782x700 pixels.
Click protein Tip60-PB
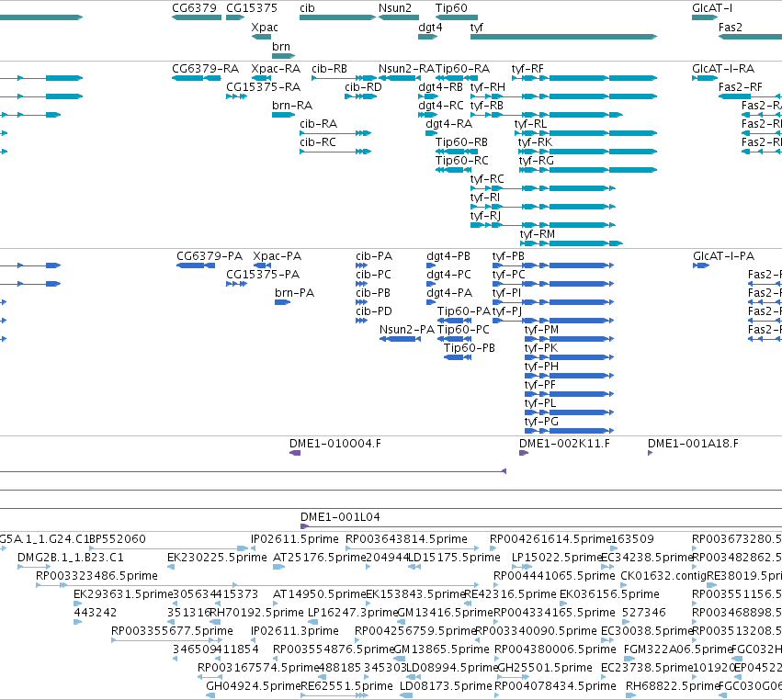pyautogui.click(x=458, y=357)
